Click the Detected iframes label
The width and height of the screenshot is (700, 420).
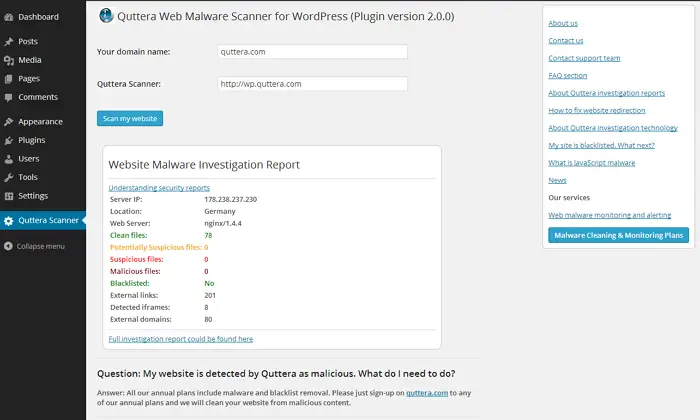[140, 308]
